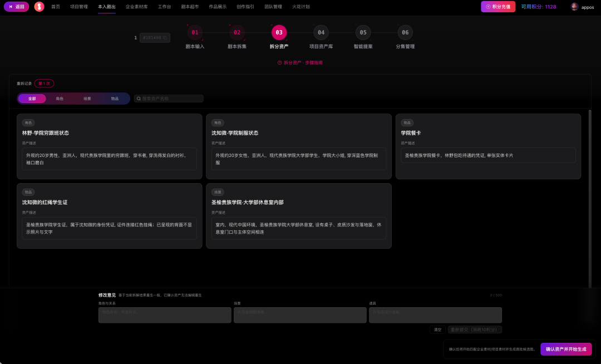
Task: Click the red app logo icon
Action: 39,7
